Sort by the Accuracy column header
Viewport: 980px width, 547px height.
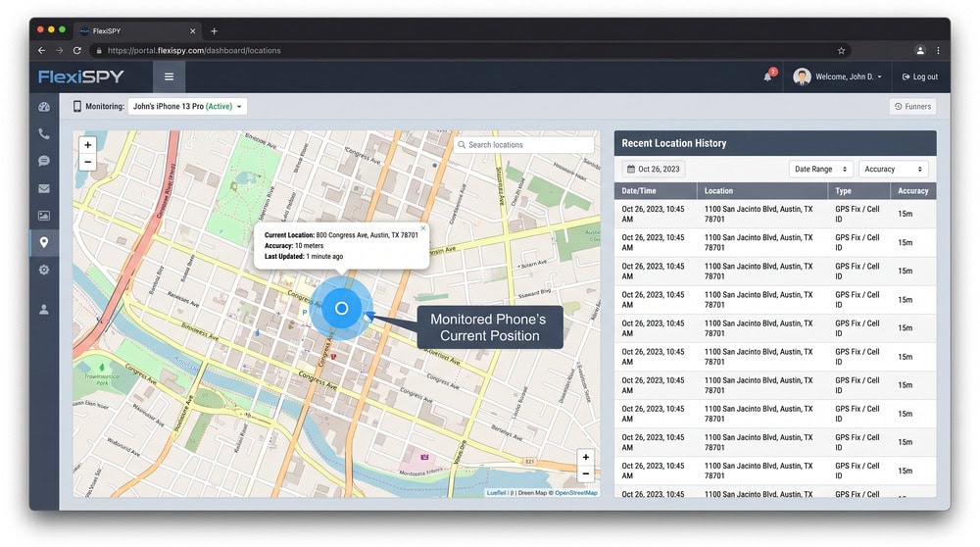pos(913,191)
